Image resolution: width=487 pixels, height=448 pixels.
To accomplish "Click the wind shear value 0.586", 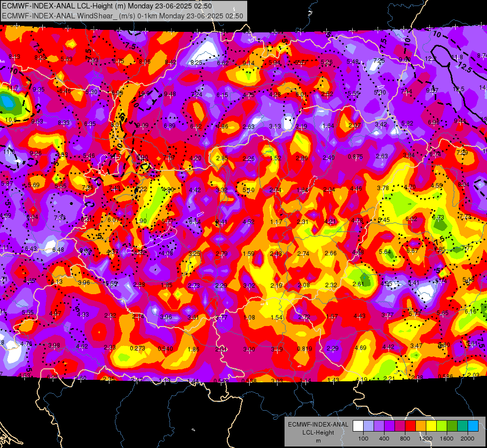I will click(x=445, y=376).
